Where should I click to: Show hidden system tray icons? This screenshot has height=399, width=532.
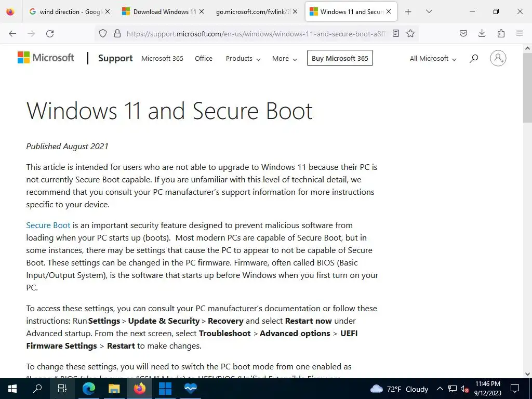(440, 389)
